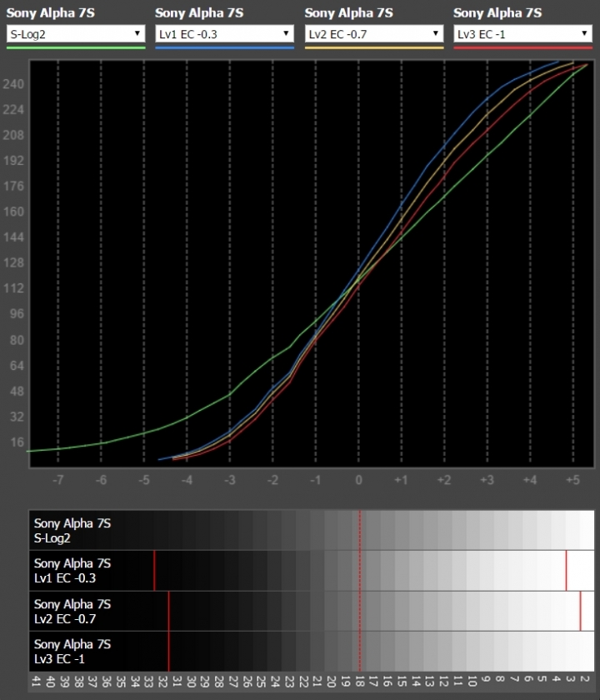This screenshot has height=700, width=600.
Task: Open the Lv3 EC -1 dropdown
Action: pyautogui.click(x=522, y=34)
